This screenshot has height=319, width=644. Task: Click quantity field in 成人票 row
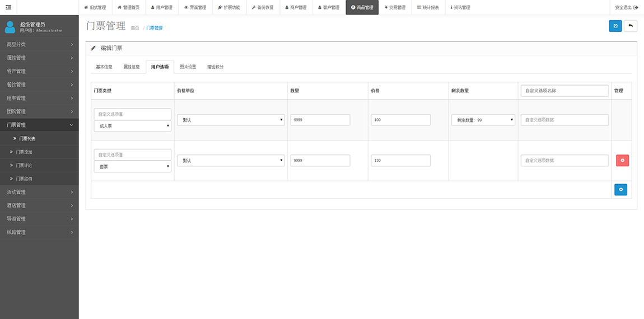pyautogui.click(x=320, y=120)
